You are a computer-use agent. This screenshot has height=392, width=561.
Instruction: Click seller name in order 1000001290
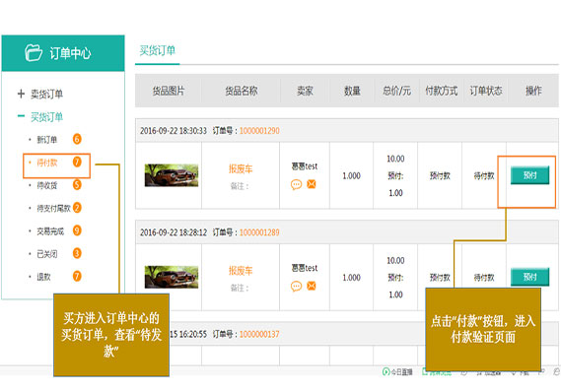[305, 166]
